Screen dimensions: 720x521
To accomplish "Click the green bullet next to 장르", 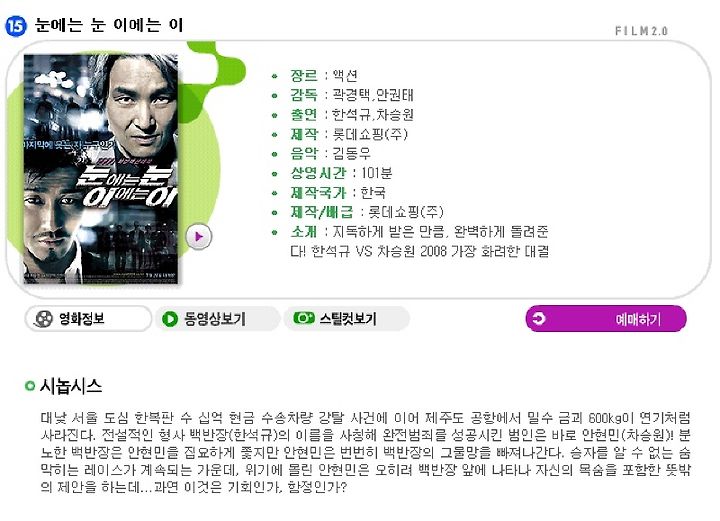I will (275, 76).
